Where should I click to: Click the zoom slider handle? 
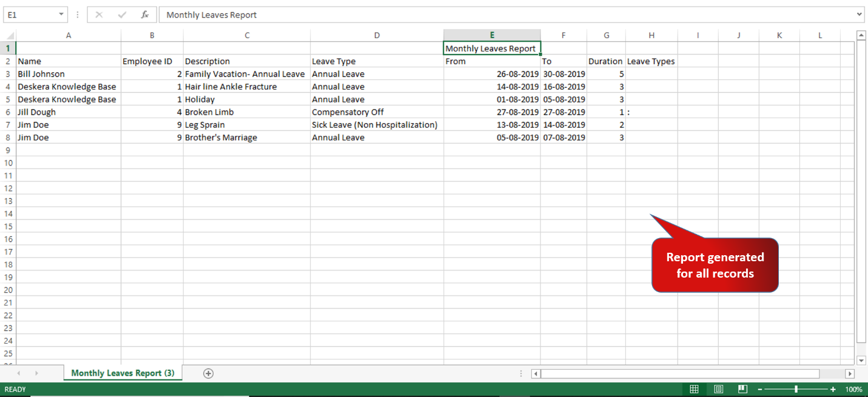click(x=796, y=389)
